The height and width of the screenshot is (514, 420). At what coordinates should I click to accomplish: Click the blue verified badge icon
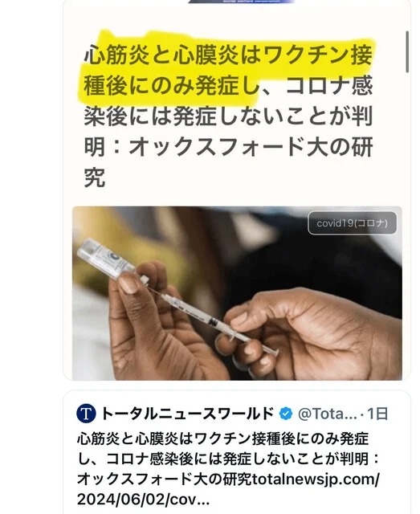coord(286,414)
